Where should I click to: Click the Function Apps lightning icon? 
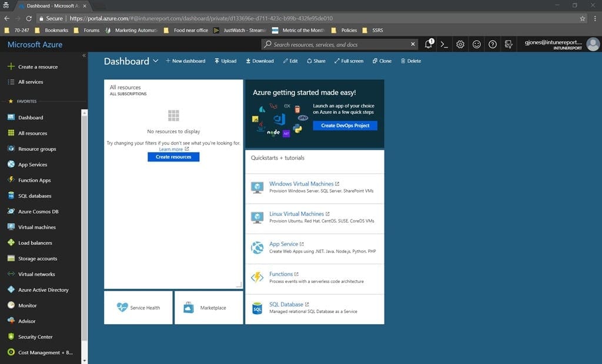point(11,180)
